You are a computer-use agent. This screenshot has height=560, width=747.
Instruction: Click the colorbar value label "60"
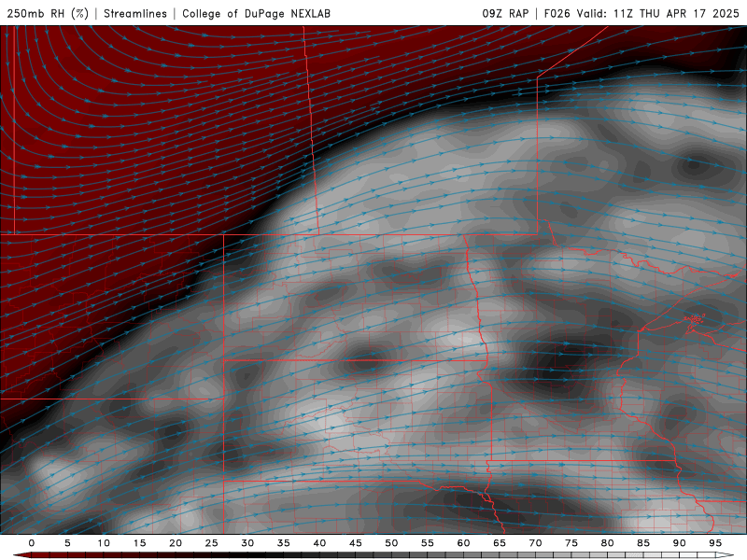[463, 543]
